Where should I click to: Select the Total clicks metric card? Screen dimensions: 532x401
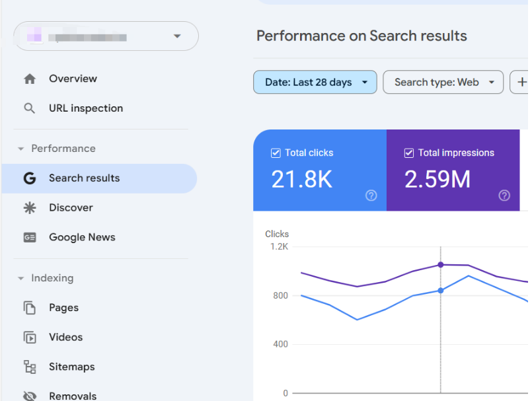320,170
